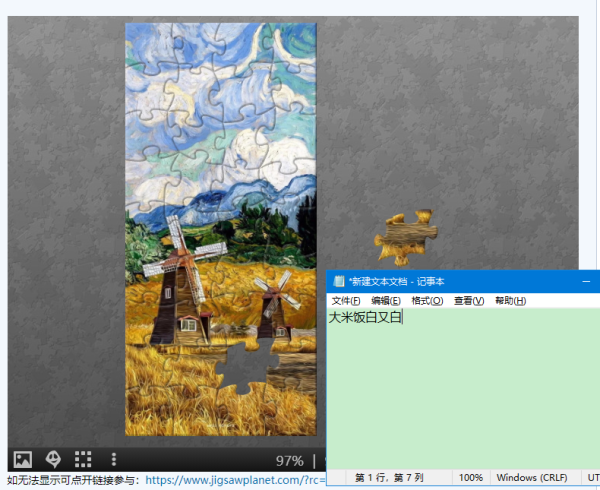Image resolution: width=600 pixels, height=490 pixels.
Task: Click the 100% zoom status in Notepad
Action: [471, 478]
